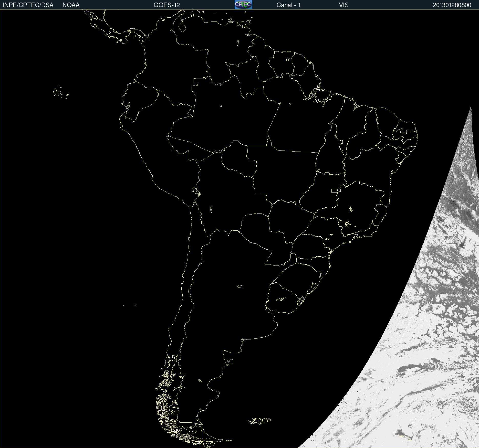Click the GOES-12 satellite label

point(167,5)
